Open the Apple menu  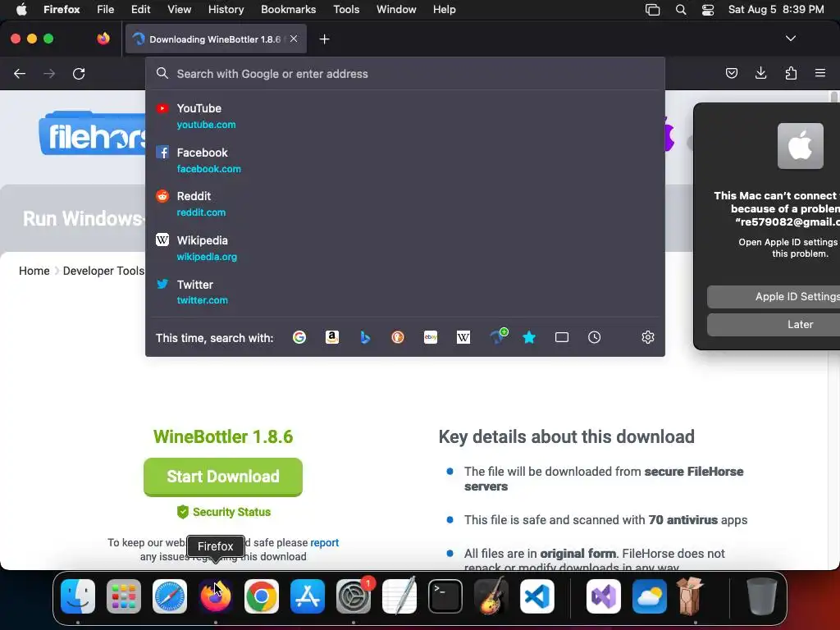click(x=21, y=10)
